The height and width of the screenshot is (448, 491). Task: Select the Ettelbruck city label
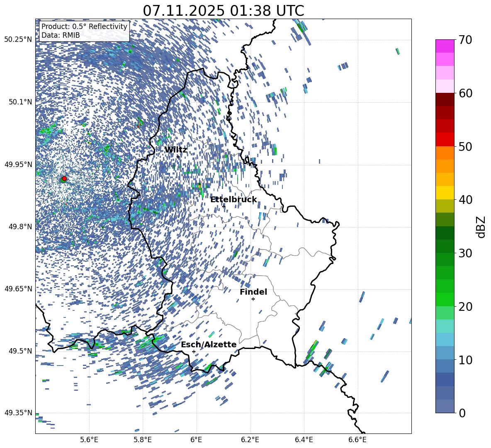click(x=233, y=200)
